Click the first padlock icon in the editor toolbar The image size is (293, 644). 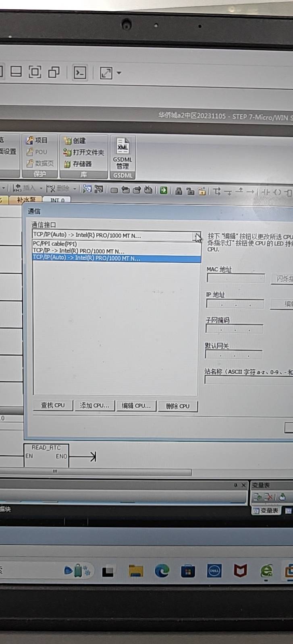click(179, 191)
